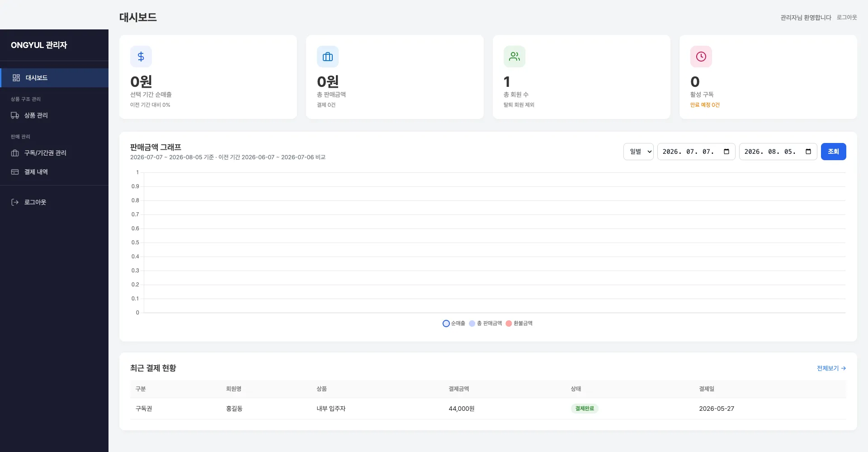Toggle 순매출 series in chart legend
The image size is (868, 452).
tap(454, 324)
